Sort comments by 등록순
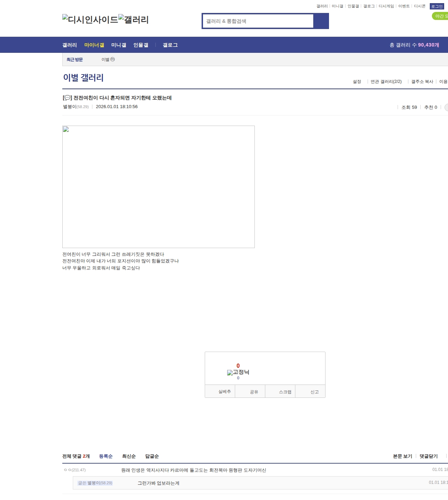The width and height of the screenshot is (448, 500). (x=106, y=456)
